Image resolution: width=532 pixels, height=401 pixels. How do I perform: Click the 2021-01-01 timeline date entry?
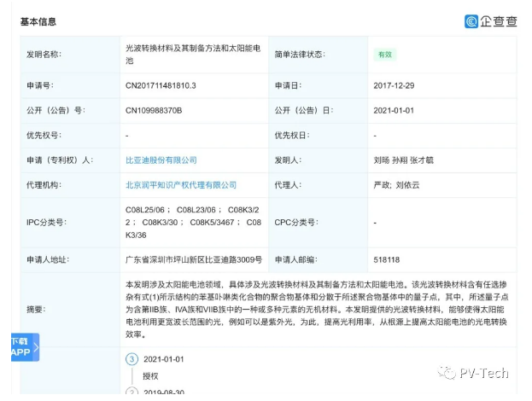pyautogui.click(x=164, y=359)
